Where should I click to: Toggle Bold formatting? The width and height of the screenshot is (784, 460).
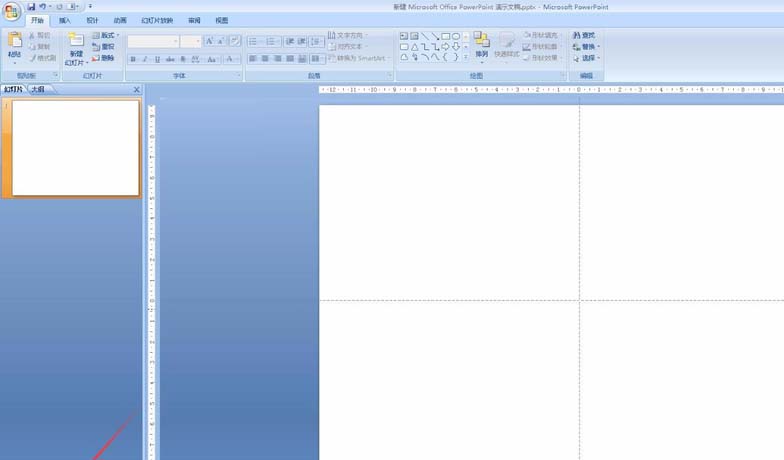pyautogui.click(x=133, y=59)
